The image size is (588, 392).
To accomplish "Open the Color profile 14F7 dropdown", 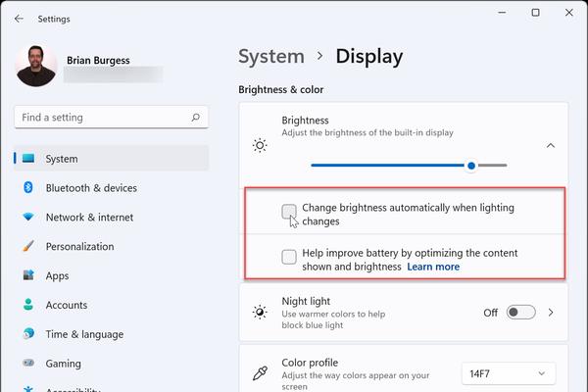I will 509,373.
